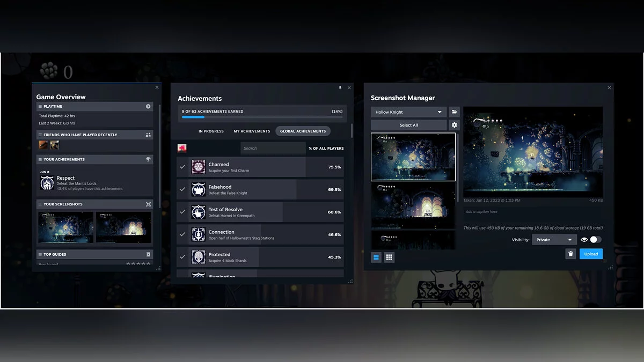
Task: Click the Game Overview vertical scrollbar
Action: pos(160,156)
